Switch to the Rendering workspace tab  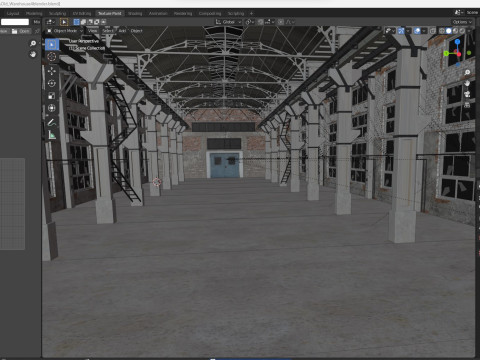tap(183, 13)
